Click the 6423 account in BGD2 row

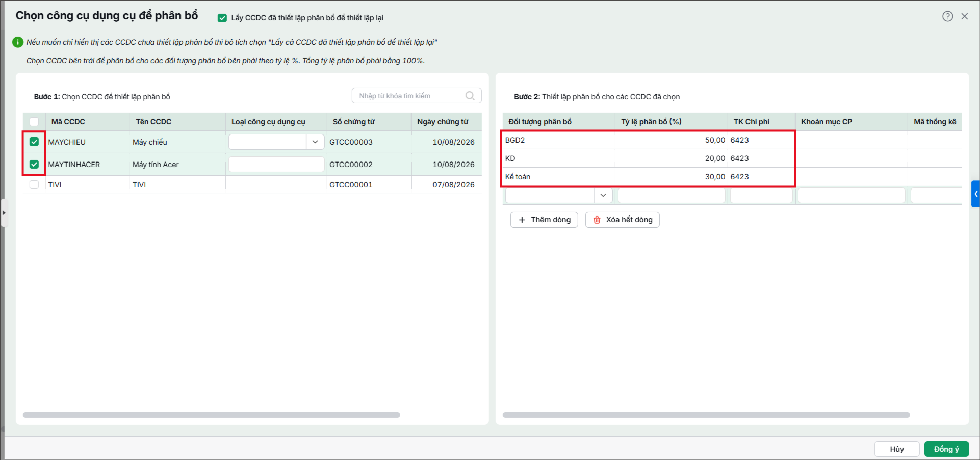pyautogui.click(x=761, y=140)
